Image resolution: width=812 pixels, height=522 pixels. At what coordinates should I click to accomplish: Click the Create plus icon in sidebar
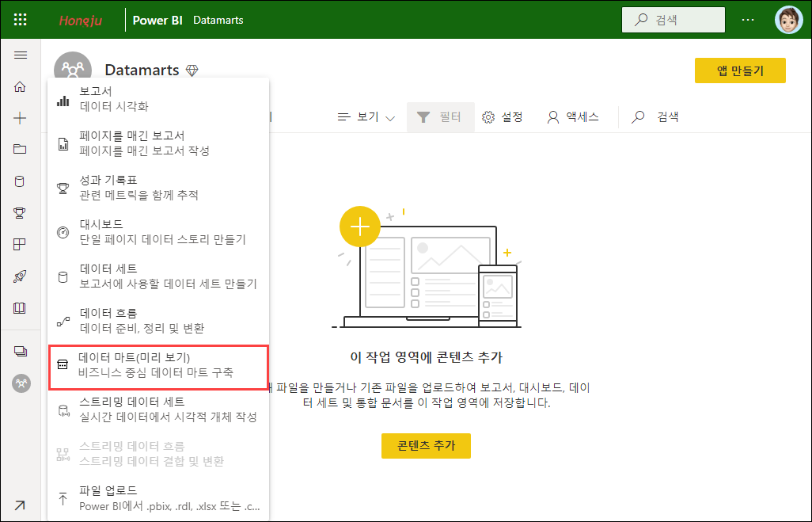(x=20, y=118)
